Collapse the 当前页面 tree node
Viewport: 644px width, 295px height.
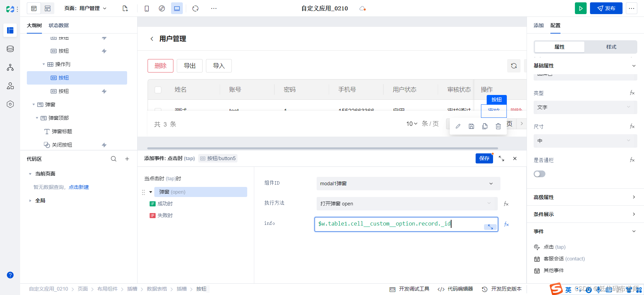click(30, 174)
